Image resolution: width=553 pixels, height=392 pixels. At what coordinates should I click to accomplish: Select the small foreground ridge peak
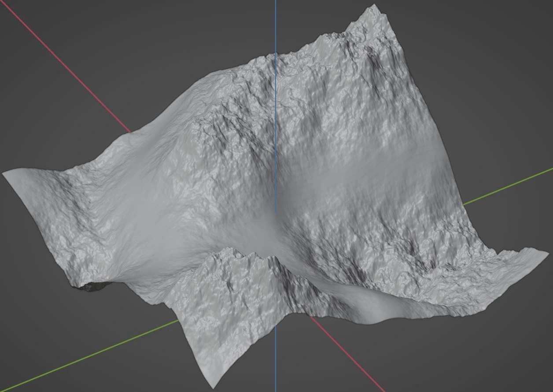pyautogui.click(x=229, y=250)
